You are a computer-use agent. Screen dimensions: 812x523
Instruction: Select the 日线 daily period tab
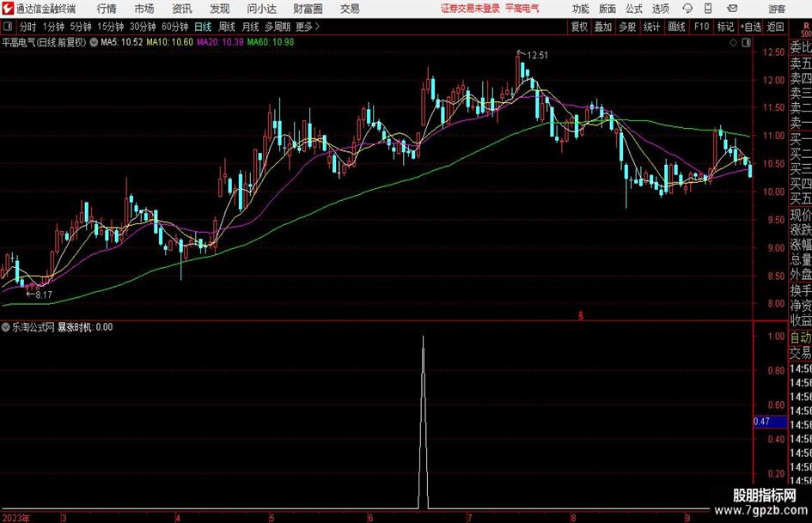point(203,27)
